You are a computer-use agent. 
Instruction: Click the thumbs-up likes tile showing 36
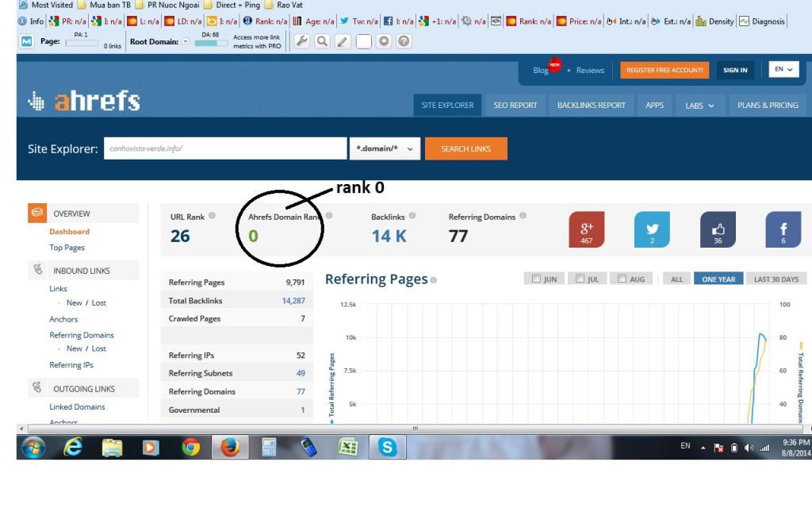click(x=718, y=229)
